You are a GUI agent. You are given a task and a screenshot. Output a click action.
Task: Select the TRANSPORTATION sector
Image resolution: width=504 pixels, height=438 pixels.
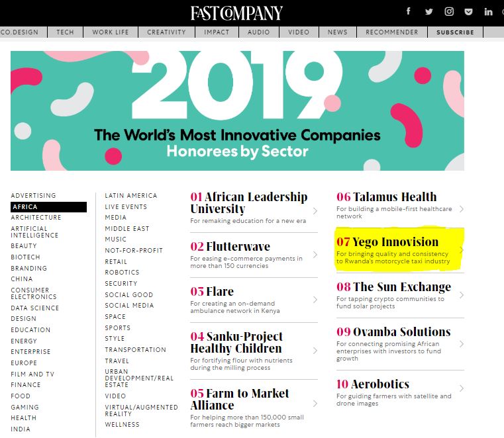(x=135, y=350)
